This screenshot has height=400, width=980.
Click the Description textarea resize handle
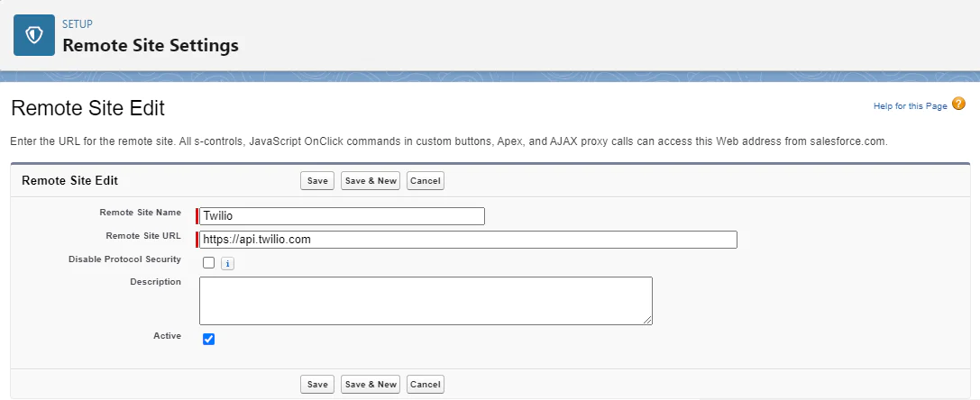(x=647, y=320)
